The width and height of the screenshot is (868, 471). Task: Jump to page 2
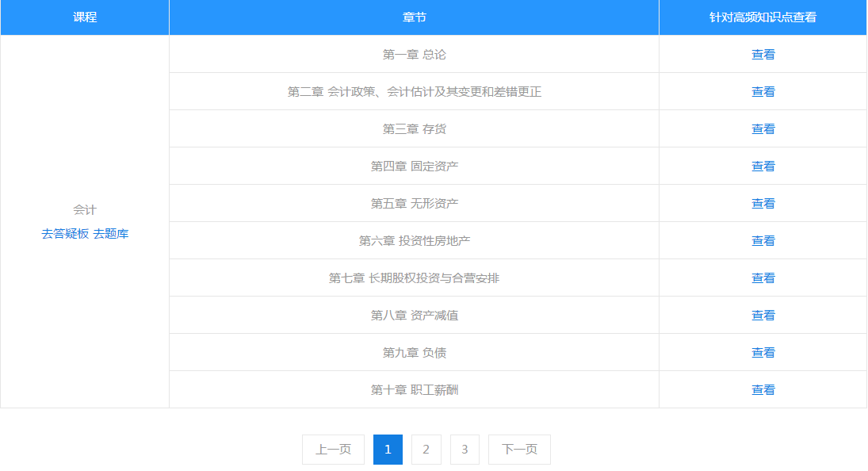coord(426,450)
